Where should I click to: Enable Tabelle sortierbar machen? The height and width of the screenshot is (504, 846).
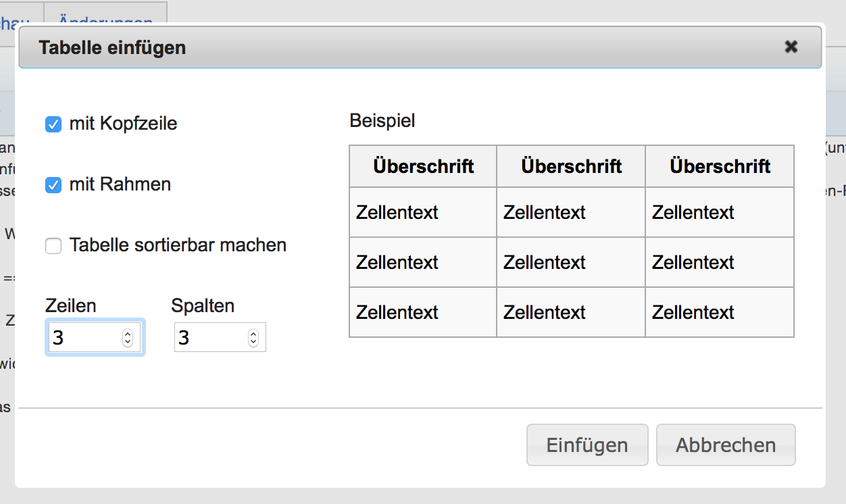53,246
